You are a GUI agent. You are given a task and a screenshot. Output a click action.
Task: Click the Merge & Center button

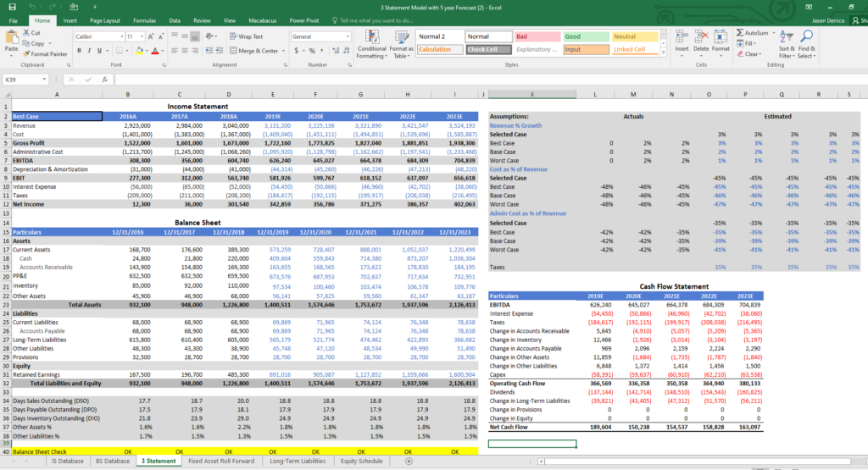tap(254, 51)
